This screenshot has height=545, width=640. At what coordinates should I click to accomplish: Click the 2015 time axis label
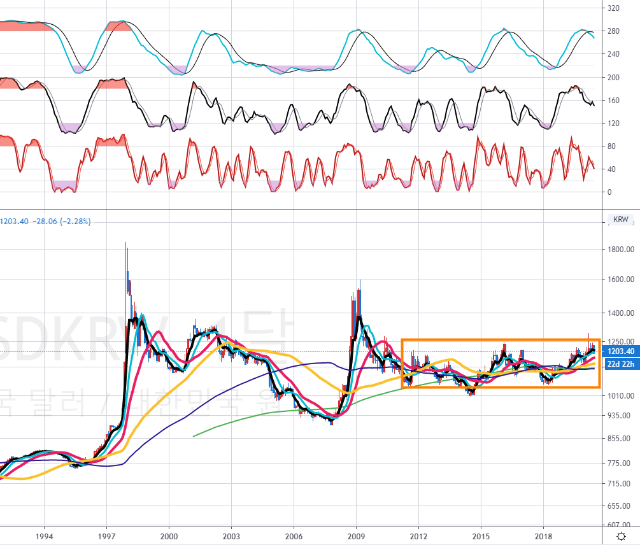point(481,536)
